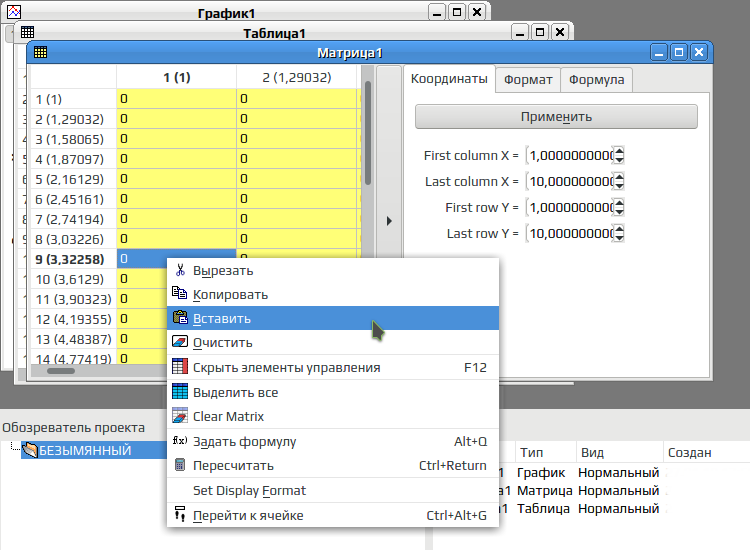Click the Copy icon in context menu
750x550 pixels.
coord(180,293)
